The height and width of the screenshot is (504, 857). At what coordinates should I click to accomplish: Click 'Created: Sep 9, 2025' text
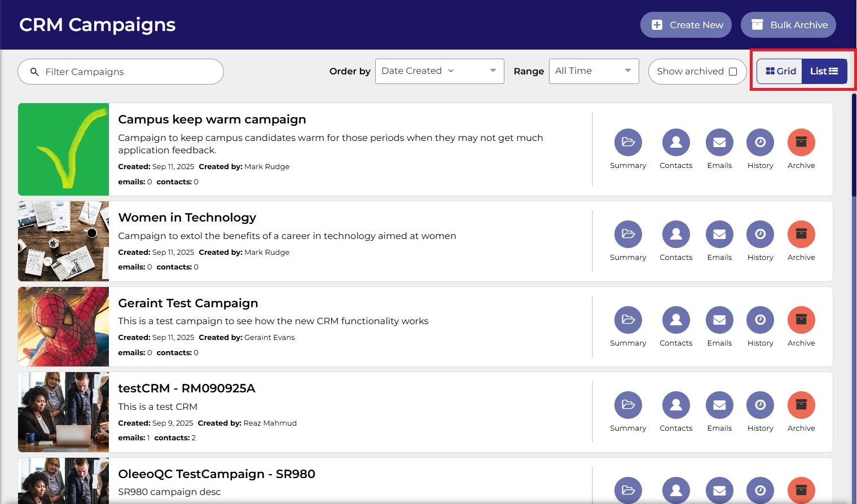(156, 423)
